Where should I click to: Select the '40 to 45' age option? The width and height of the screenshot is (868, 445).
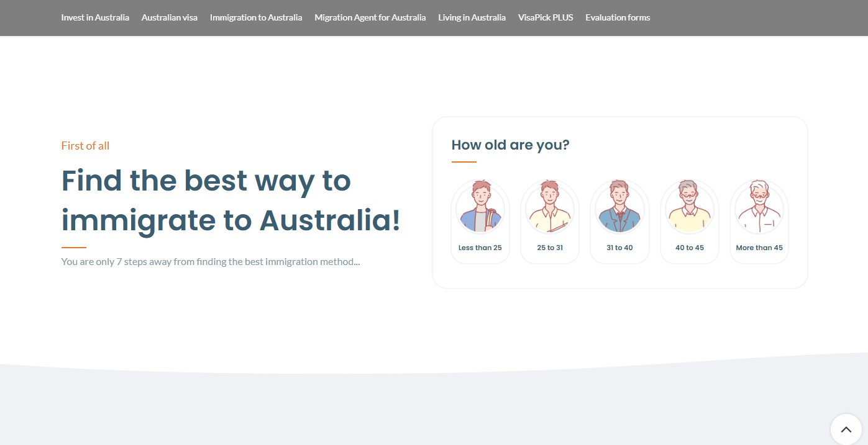(x=690, y=222)
